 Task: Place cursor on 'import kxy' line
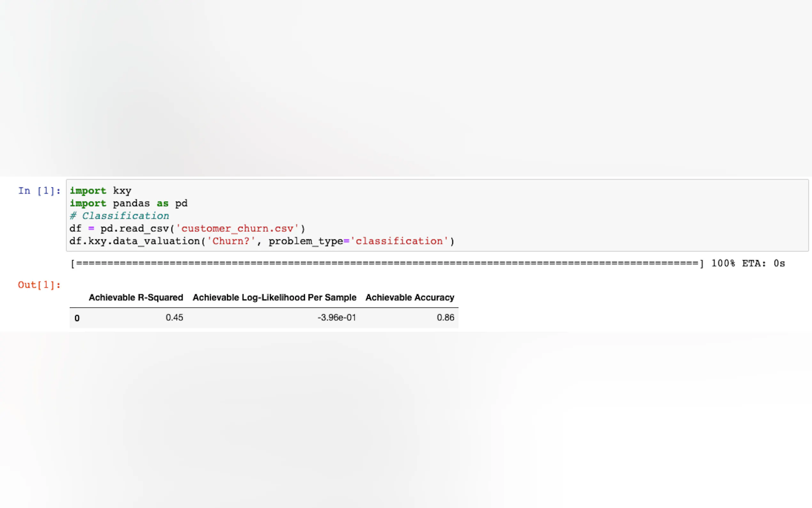pos(101,191)
